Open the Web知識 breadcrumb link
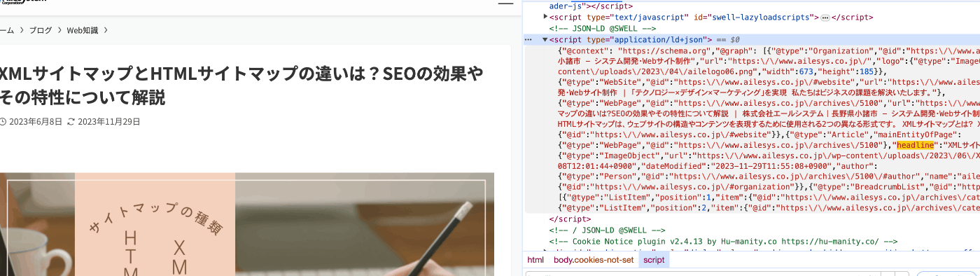The width and height of the screenshot is (980, 276). tap(83, 30)
